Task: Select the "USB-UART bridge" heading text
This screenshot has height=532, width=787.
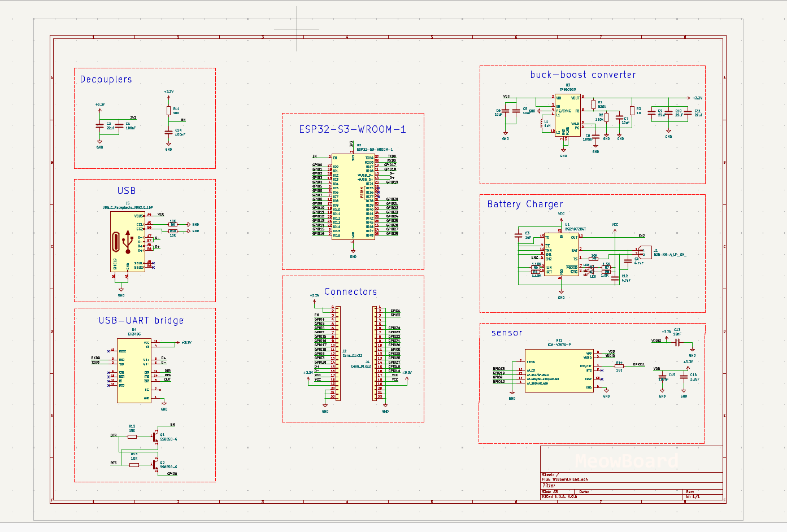Action: click(x=141, y=321)
